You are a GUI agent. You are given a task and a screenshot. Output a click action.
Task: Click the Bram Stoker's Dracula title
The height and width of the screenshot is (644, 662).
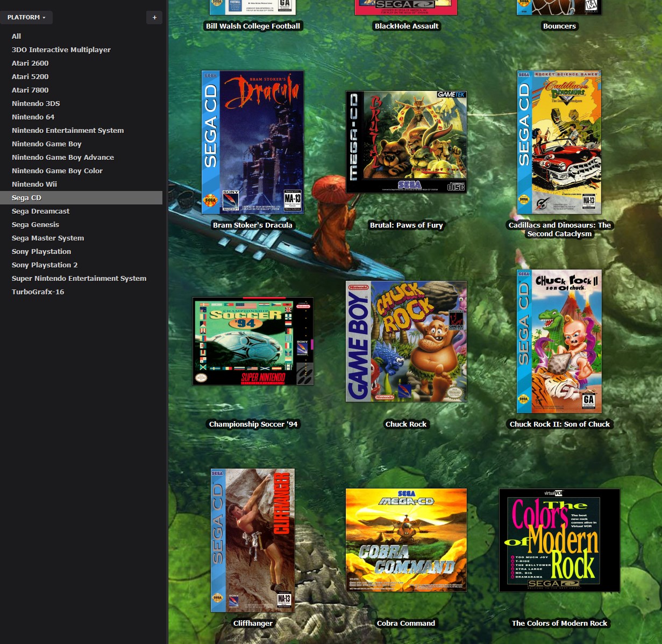click(253, 225)
